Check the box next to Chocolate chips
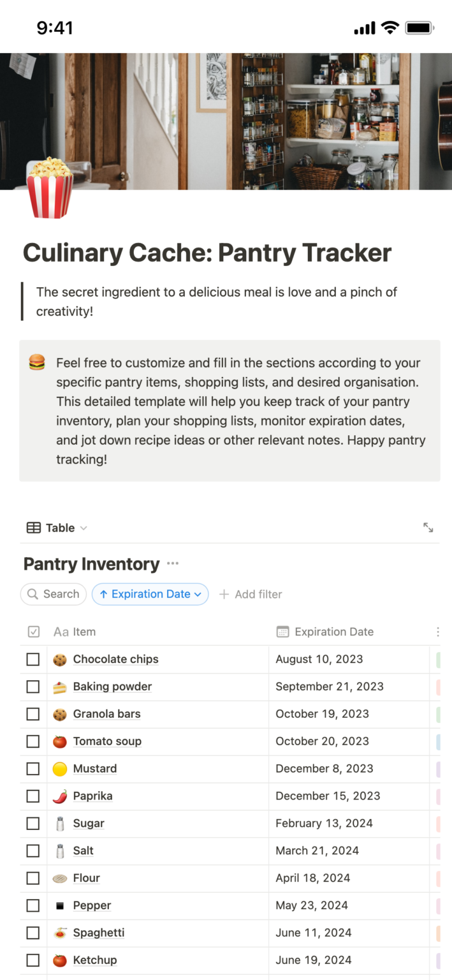Image resolution: width=452 pixels, height=980 pixels. point(33,659)
